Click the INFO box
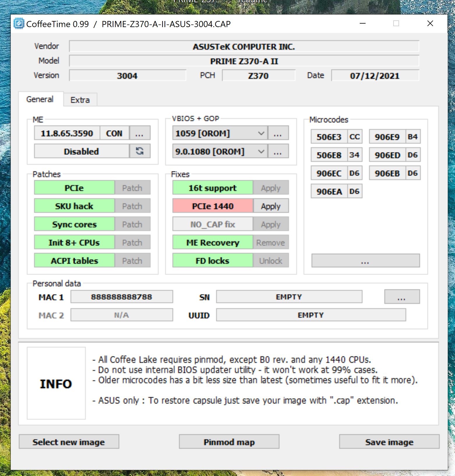 (x=56, y=383)
